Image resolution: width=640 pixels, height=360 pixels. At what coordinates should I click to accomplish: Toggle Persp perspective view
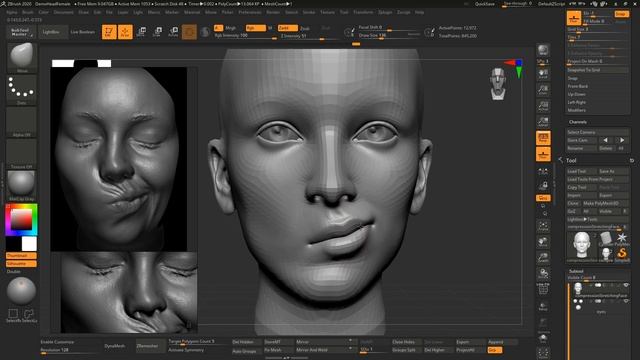pyautogui.click(x=543, y=138)
